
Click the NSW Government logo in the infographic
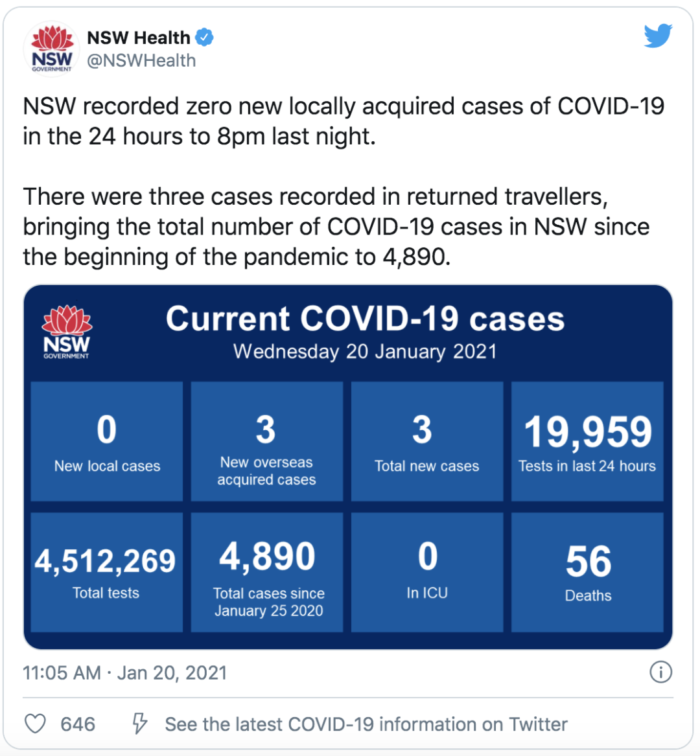[67, 332]
